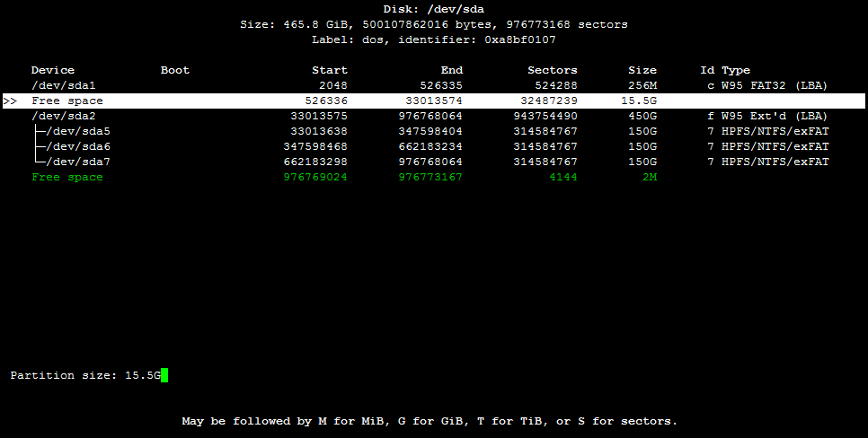The width and height of the screenshot is (868, 438).
Task: Click the green cursor block after 15.5G
Action: 164,375
